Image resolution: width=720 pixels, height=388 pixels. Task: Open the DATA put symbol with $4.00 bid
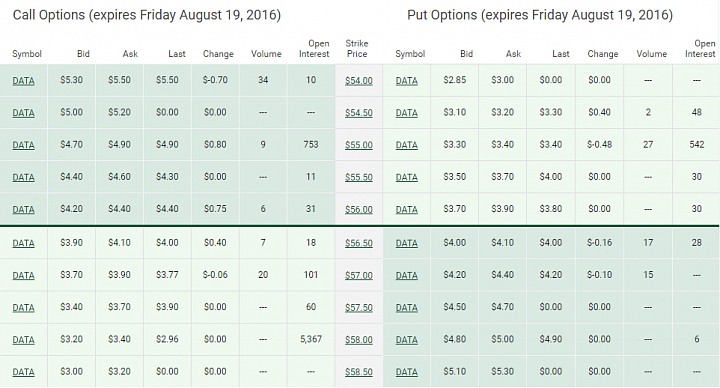[406, 243]
